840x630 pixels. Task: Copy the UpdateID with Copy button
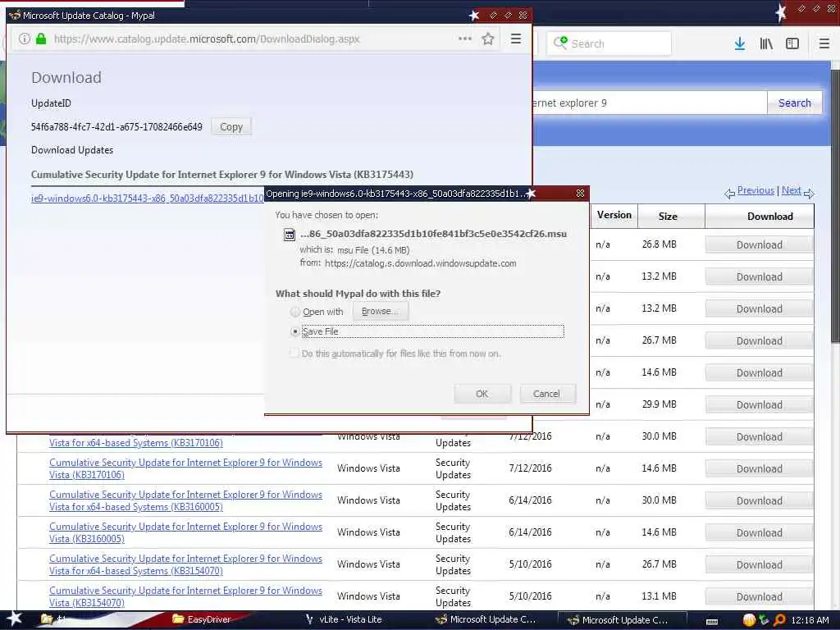pyautogui.click(x=231, y=127)
